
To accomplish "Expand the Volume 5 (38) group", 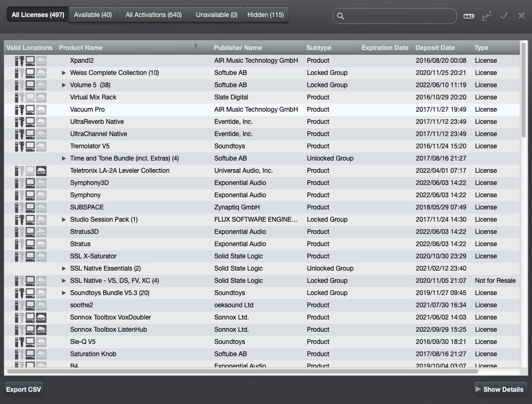I will (63, 85).
